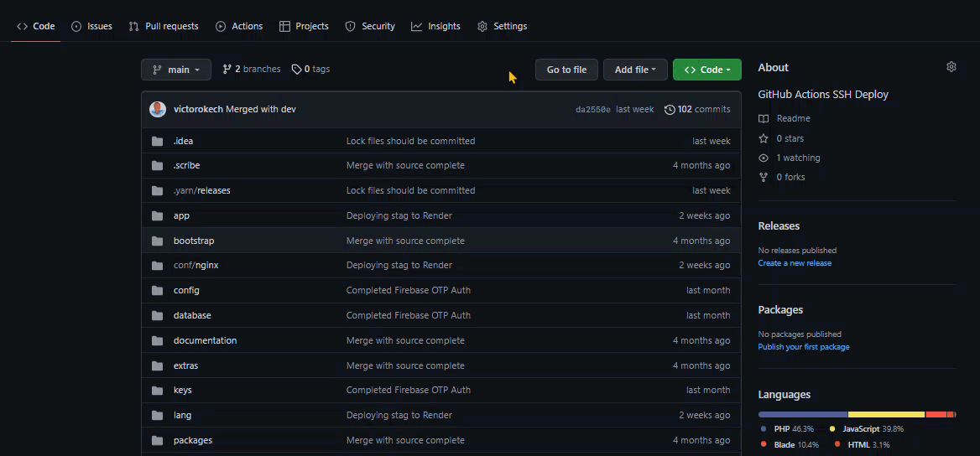Open the keys folder

[x=183, y=391]
